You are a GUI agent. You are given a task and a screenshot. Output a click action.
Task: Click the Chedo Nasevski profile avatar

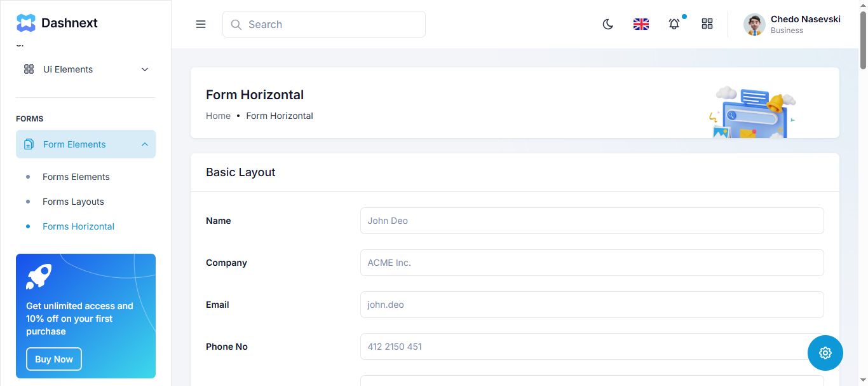(754, 24)
